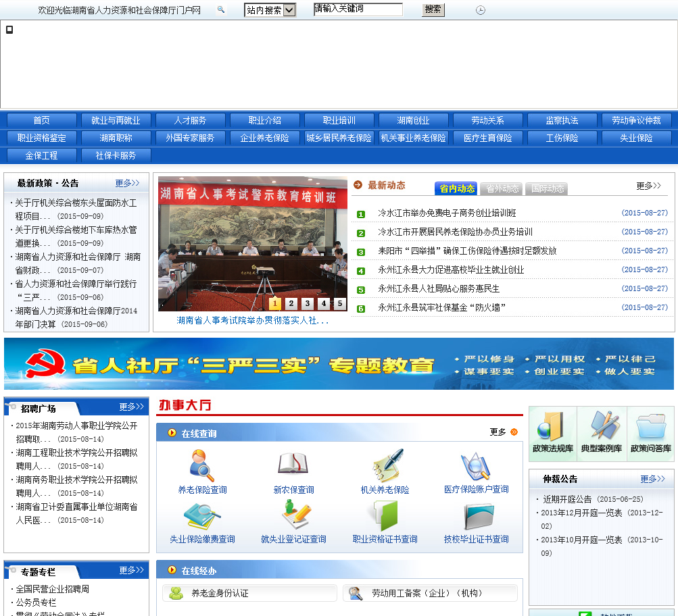Open the 技校毕业证书查询 icon
Image resolution: width=678 pixels, height=616 pixels.
(479, 516)
